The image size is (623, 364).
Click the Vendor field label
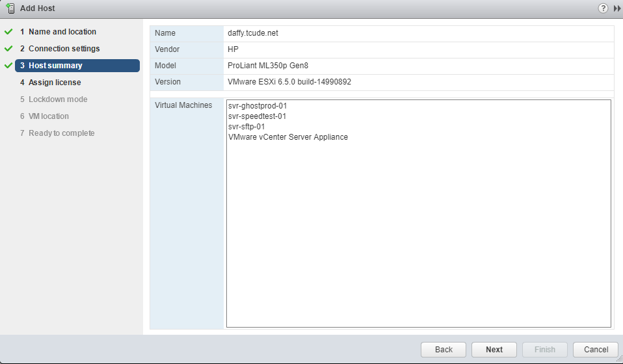click(x=167, y=49)
